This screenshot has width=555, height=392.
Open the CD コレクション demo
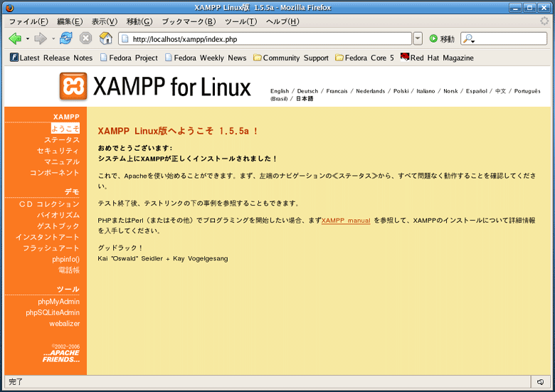(x=49, y=204)
